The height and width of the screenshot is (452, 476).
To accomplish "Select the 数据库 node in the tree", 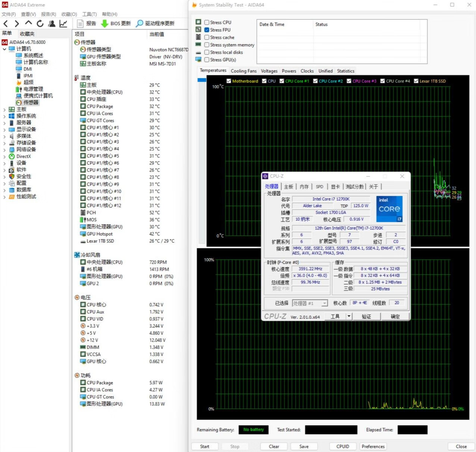I will click(24, 190).
